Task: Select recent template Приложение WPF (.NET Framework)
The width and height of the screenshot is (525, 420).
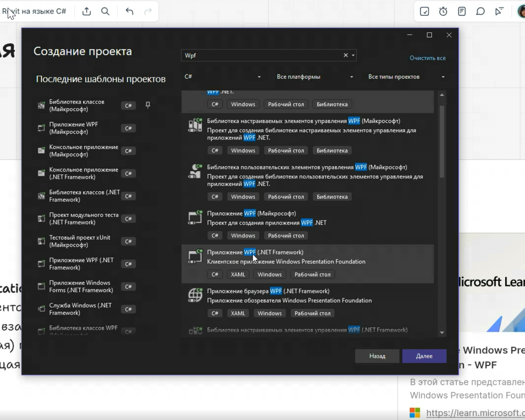Action: click(x=86, y=264)
